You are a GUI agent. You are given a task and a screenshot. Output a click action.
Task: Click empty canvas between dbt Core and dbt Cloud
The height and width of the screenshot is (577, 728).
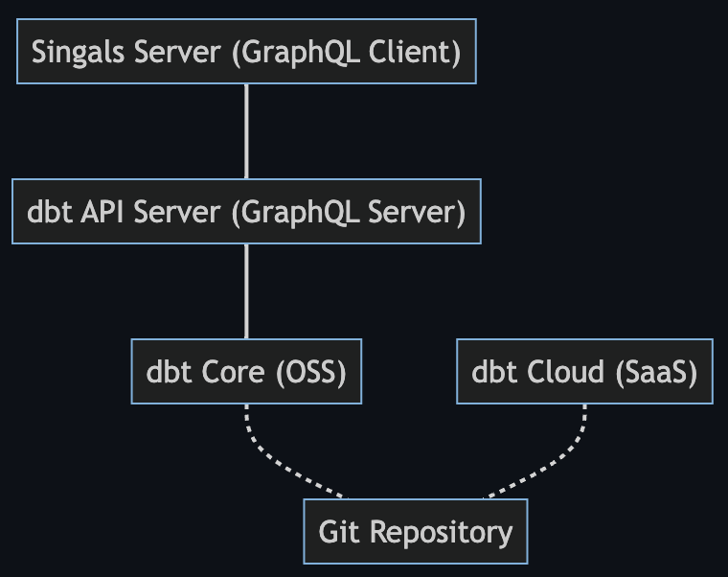tap(409, 372)
